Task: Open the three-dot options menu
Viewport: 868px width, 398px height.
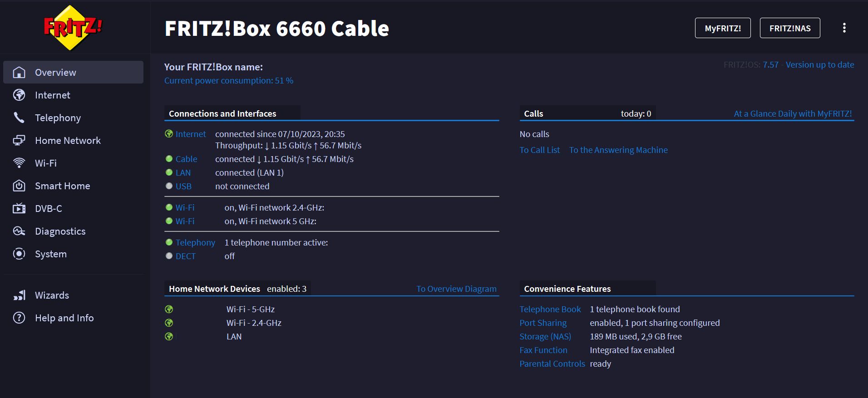Action: [844, 28]
